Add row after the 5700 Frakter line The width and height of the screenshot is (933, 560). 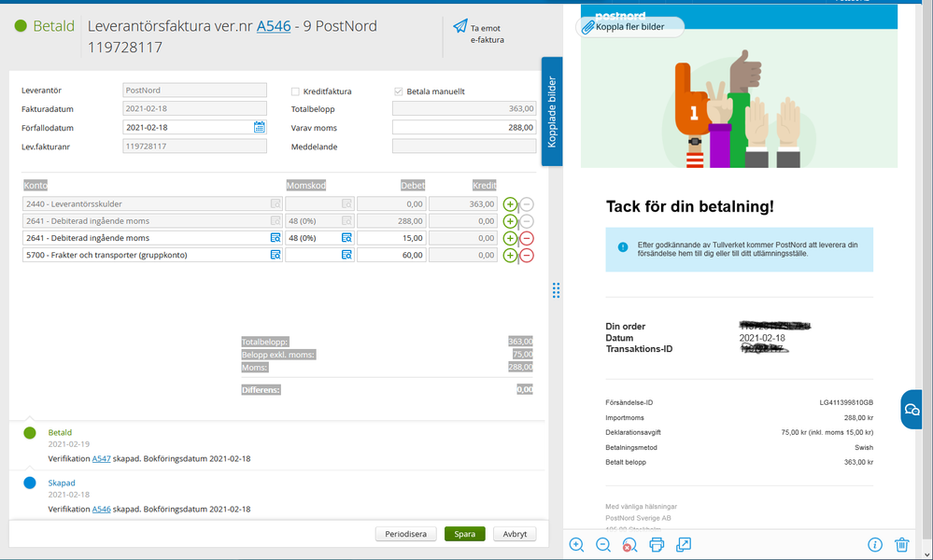click(510, 256)
